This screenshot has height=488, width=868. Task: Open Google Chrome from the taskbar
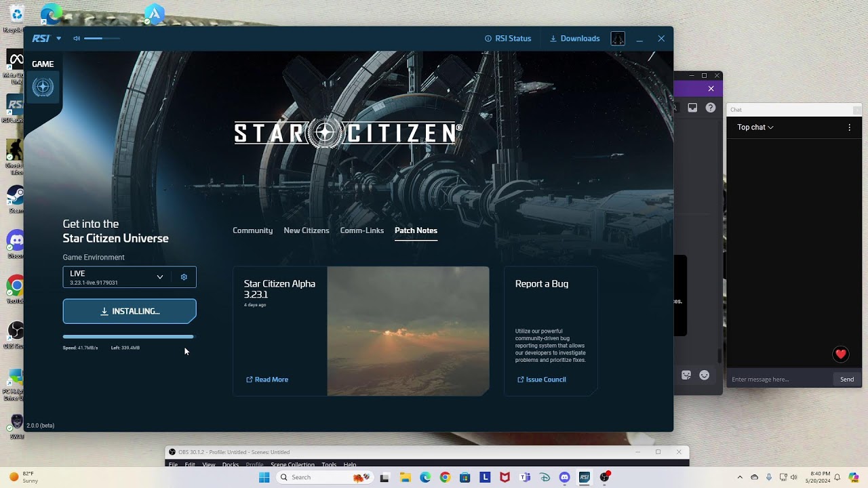point(445,477)
